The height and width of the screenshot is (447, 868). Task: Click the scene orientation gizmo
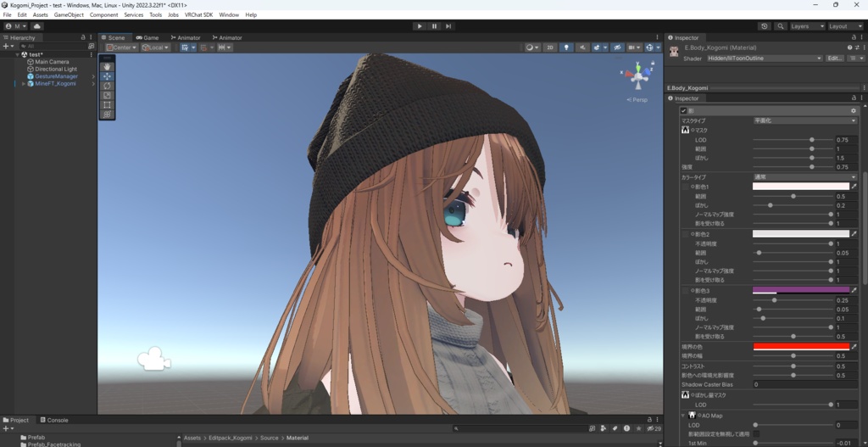pos(638,75)
